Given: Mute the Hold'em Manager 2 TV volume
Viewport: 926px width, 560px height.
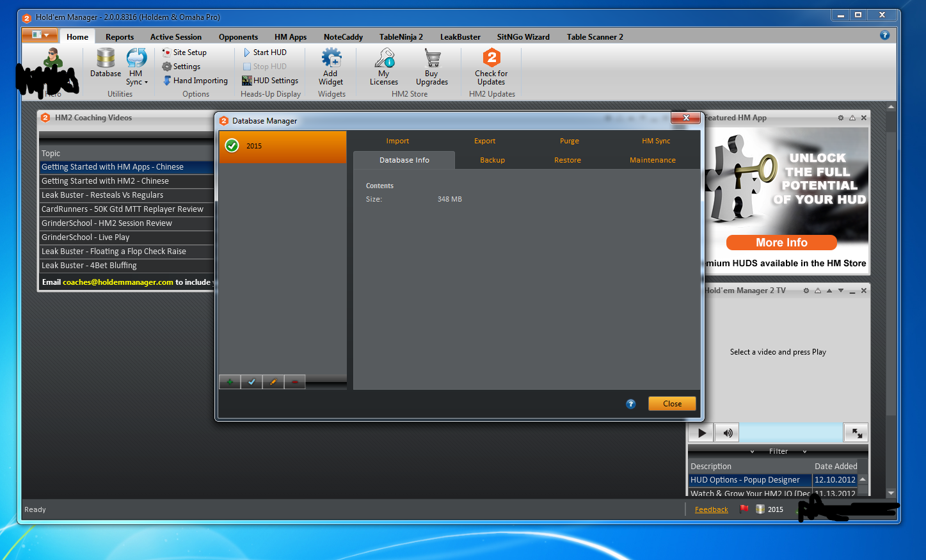Looking at the screenshot, I should (x=727, y=433).
